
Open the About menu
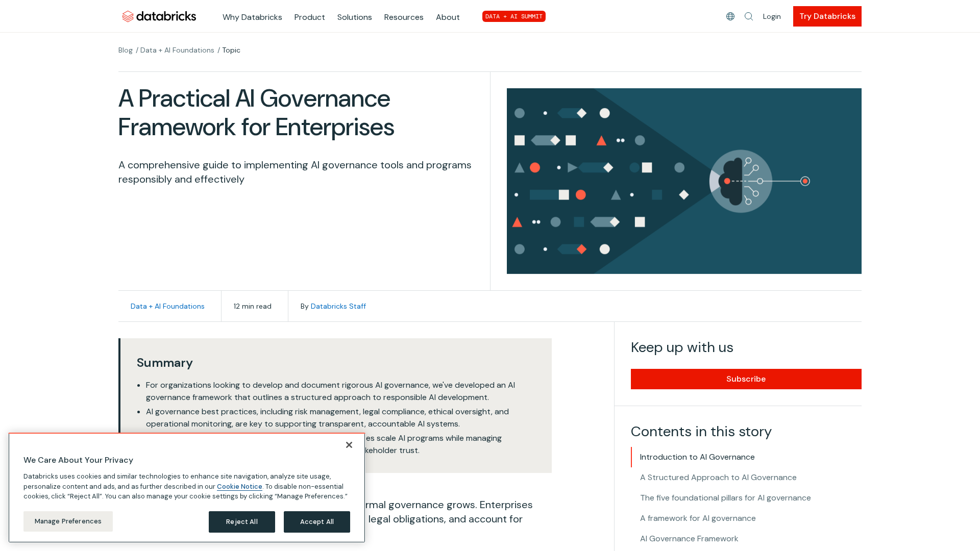click(448, 17)
